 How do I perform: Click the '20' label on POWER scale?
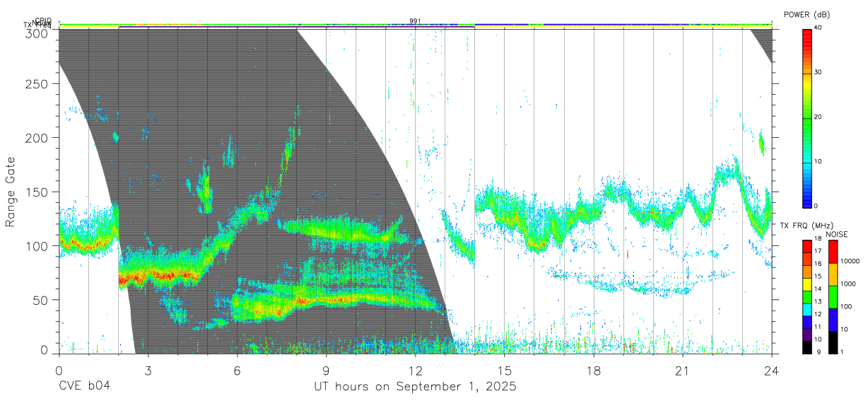pyautogui.click(x=818, y=117)
